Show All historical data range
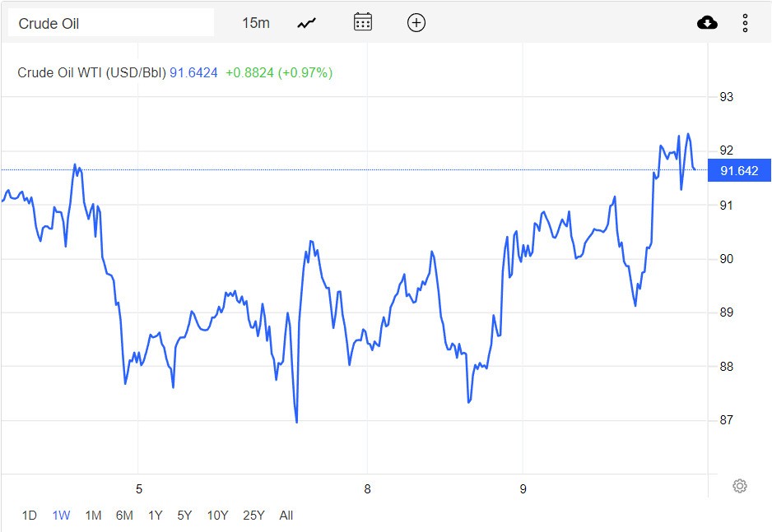The width and height of the screenshot is (772, 532). pyautogui.click(x=286, y=516)
